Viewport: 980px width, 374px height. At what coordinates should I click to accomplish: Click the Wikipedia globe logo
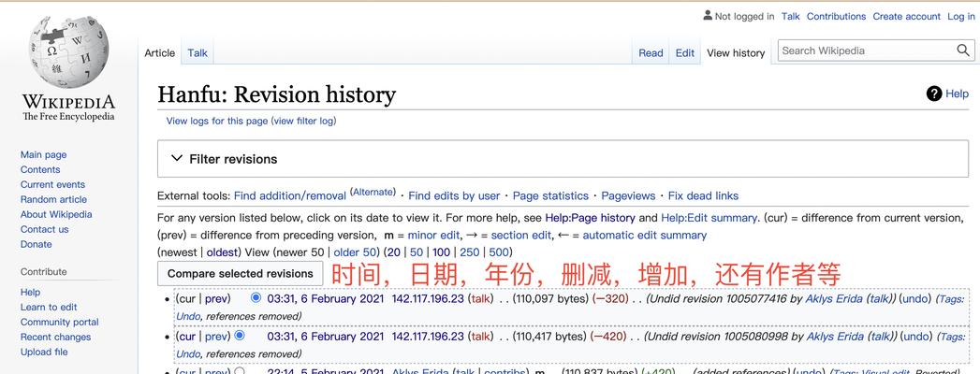click(x=68, y=52)
